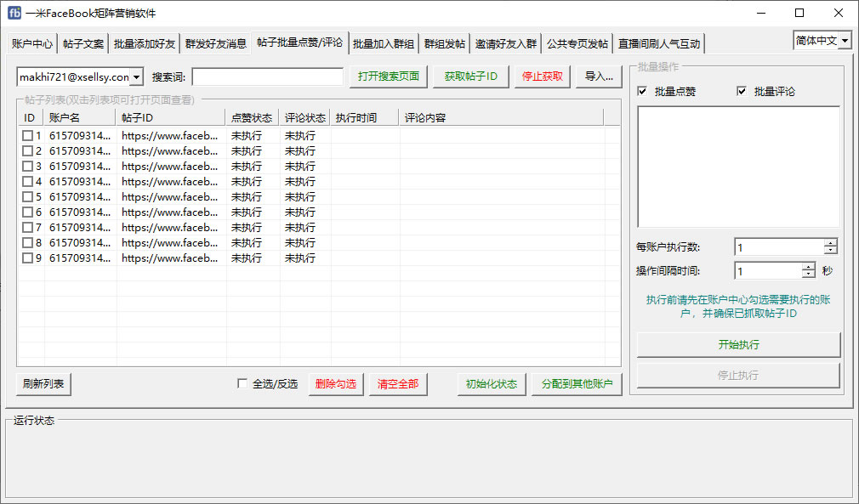Click the 未执行 comment status in row 9
Viewport: 859px width, 504px height.
click(300, 258)
